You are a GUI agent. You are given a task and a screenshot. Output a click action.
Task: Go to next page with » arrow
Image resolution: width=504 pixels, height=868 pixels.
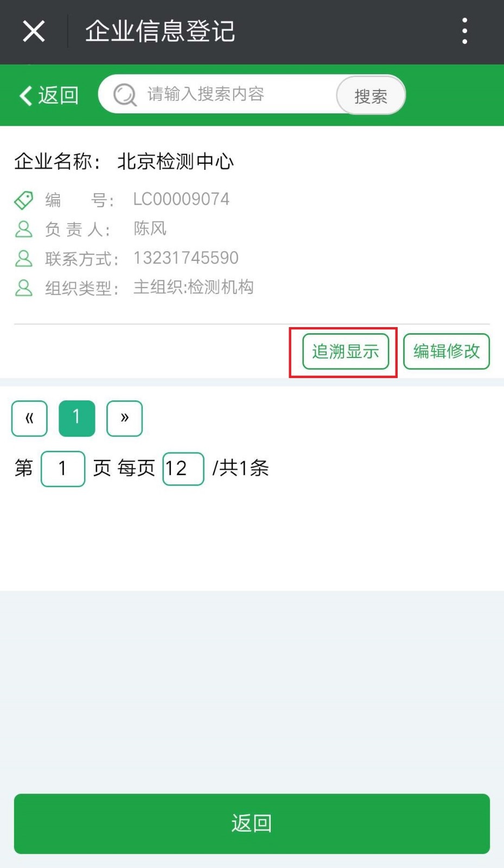[x=125, y=418]
